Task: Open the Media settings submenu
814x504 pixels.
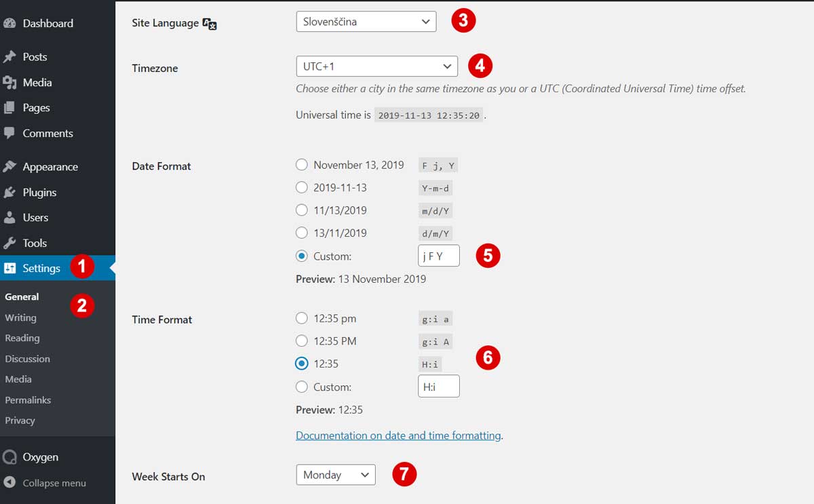Action: click(18, 379)
